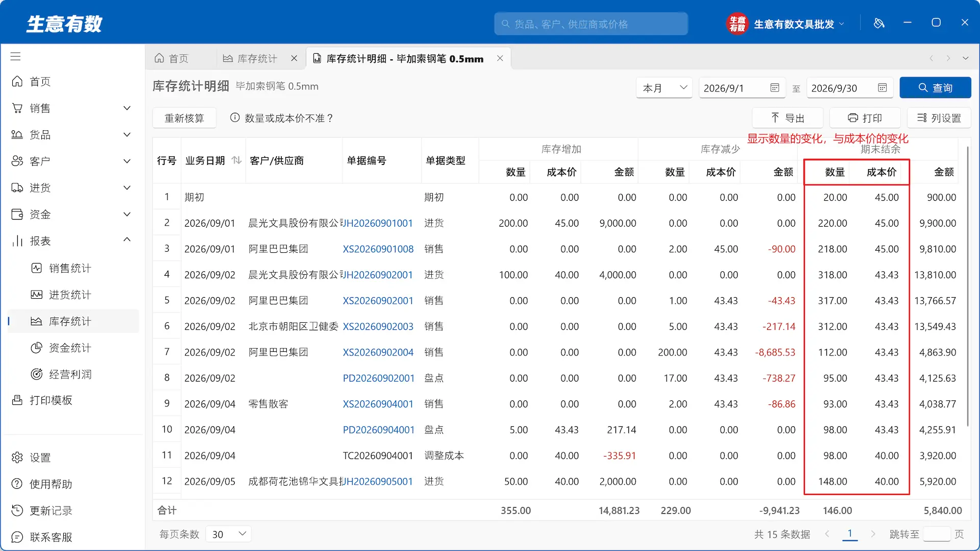
Task: Collapse the sidebar with the hamburger icon
Action: [16, 57]
